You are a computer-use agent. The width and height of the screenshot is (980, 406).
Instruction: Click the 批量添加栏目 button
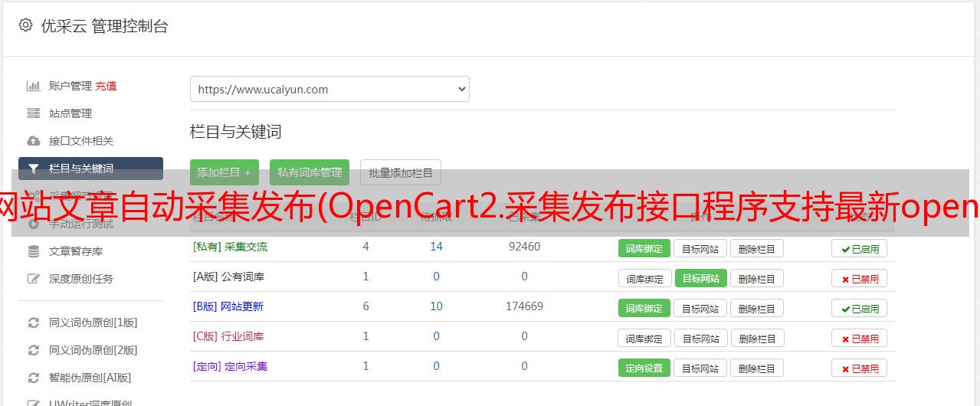401,172
